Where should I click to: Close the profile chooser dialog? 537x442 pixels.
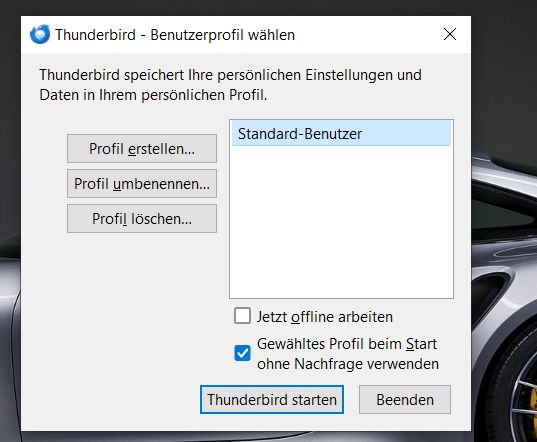coord(450,34)
